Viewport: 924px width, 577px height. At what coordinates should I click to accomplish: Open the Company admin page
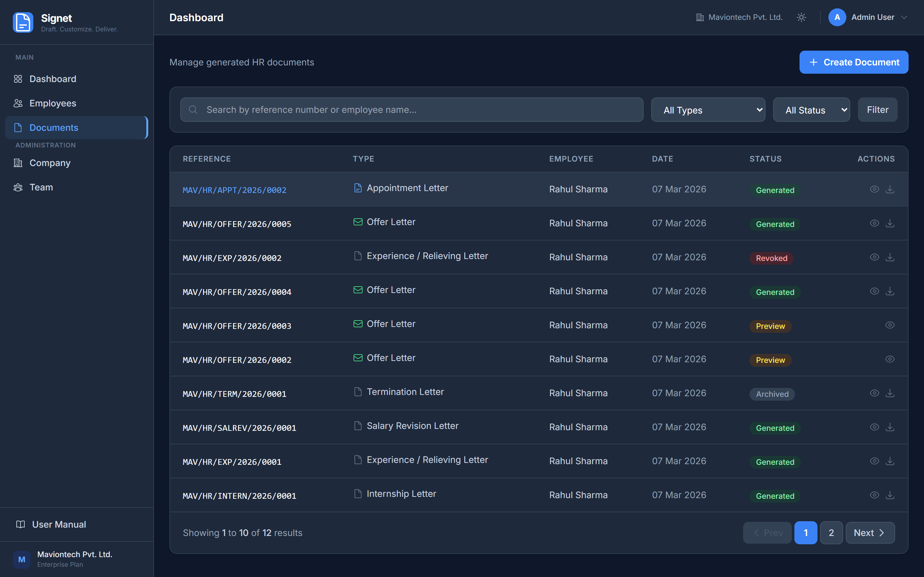[50, 163]
